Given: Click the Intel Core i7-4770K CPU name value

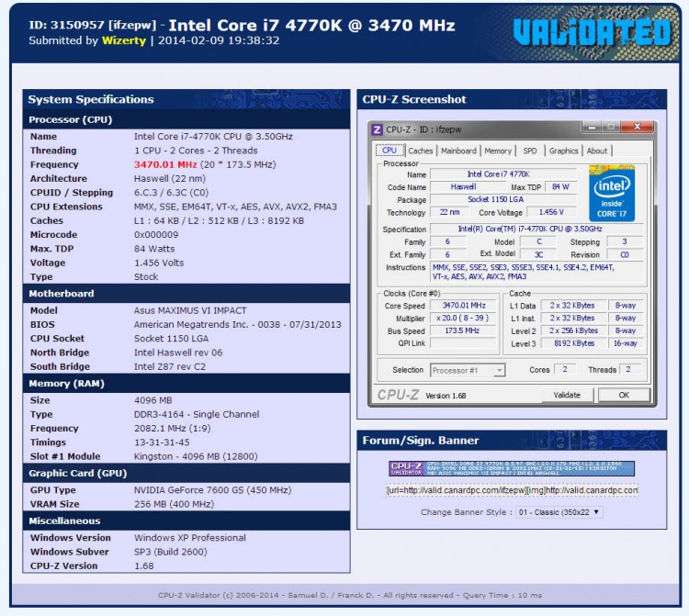Looking at the screenshot, I should 213,137.
